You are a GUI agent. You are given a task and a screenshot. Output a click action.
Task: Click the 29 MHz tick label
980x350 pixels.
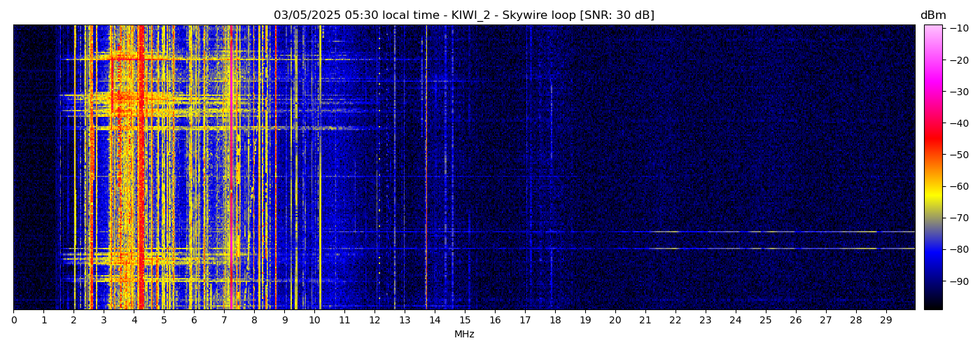tap(885, 320)
